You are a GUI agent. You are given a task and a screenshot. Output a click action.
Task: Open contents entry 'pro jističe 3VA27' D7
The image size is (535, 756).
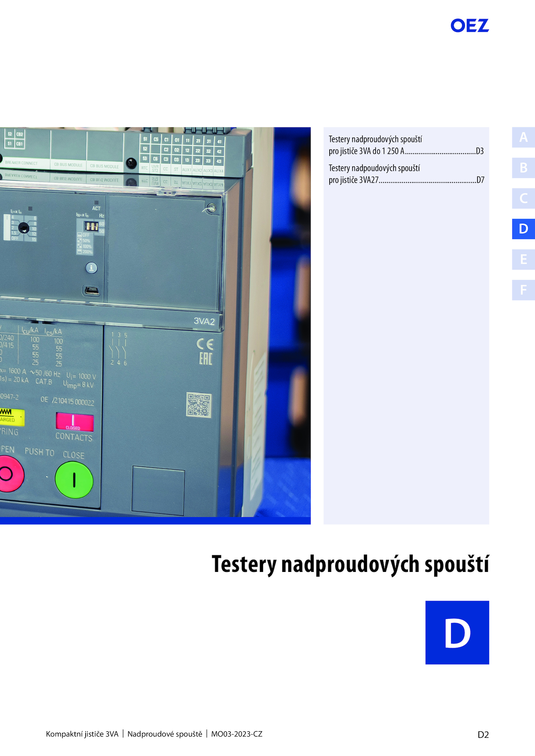[406, 180]
